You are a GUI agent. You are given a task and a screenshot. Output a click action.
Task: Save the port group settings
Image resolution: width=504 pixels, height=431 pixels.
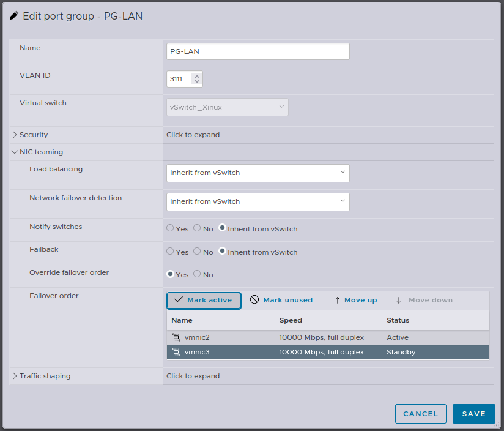click(474, 414)
